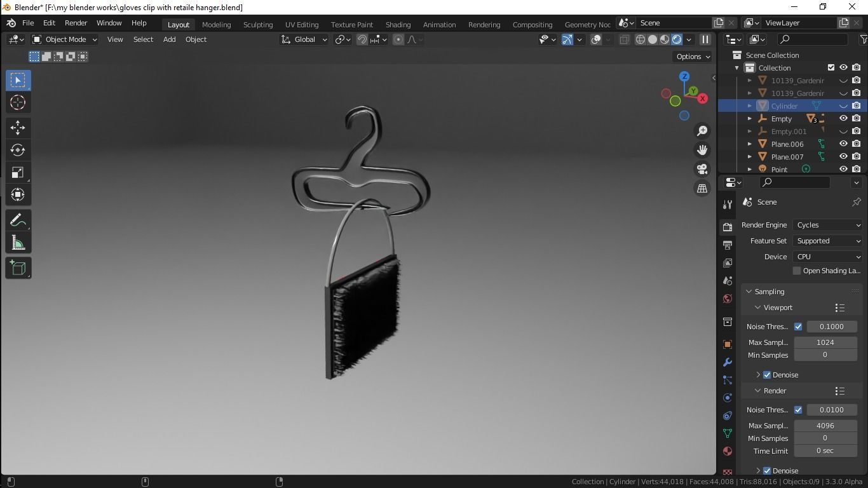This screenshot has height=488, width=868.
Task: Open the Modifiers properties tab
Action: 728,362
